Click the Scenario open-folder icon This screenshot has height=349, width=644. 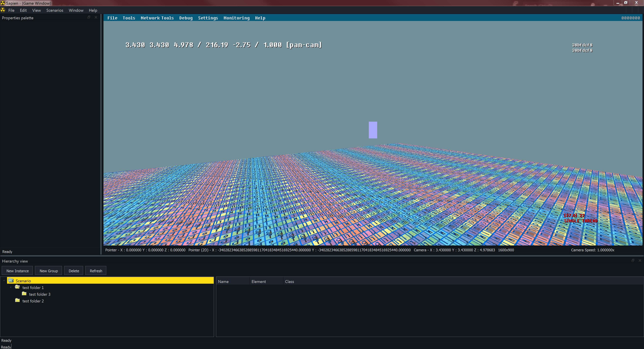[x=11, y=280]
